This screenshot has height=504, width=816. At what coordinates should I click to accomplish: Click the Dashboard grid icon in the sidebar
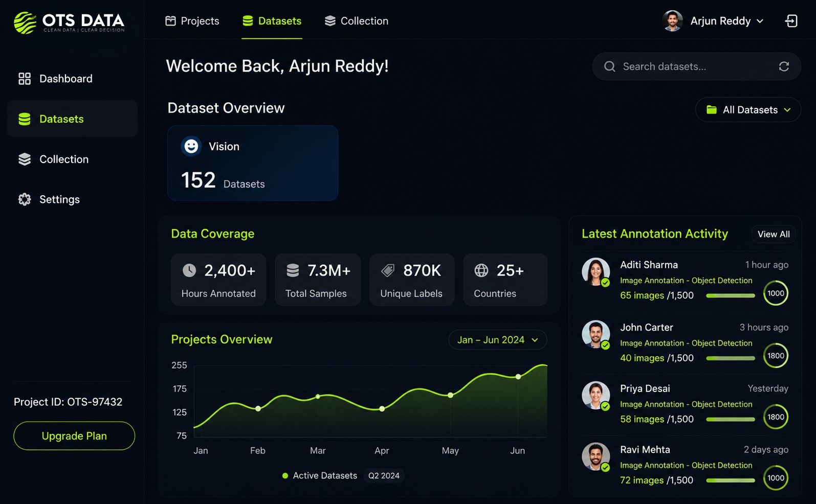25,79
